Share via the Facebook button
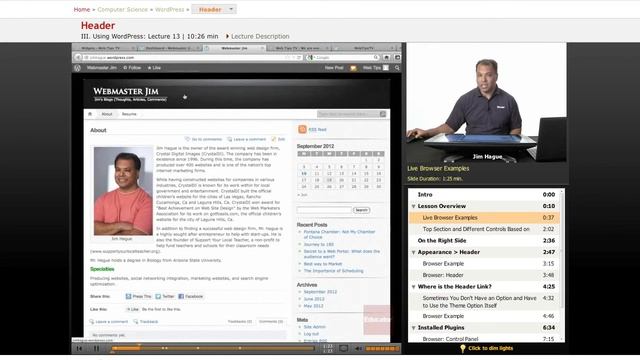This screenshot has width=640, height=360. [191, 296]
